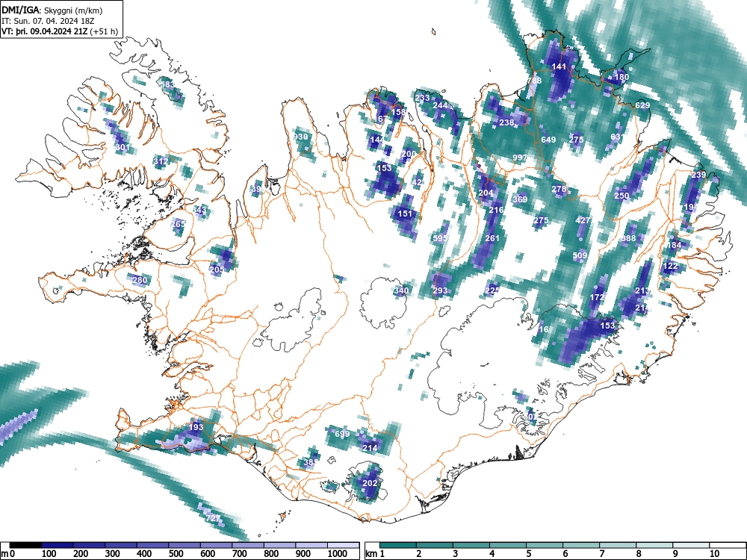Click the map value 788
Image resolution: width=747 pixels, height=560 pixels.
pyautogui.click(x=535, y=81)
